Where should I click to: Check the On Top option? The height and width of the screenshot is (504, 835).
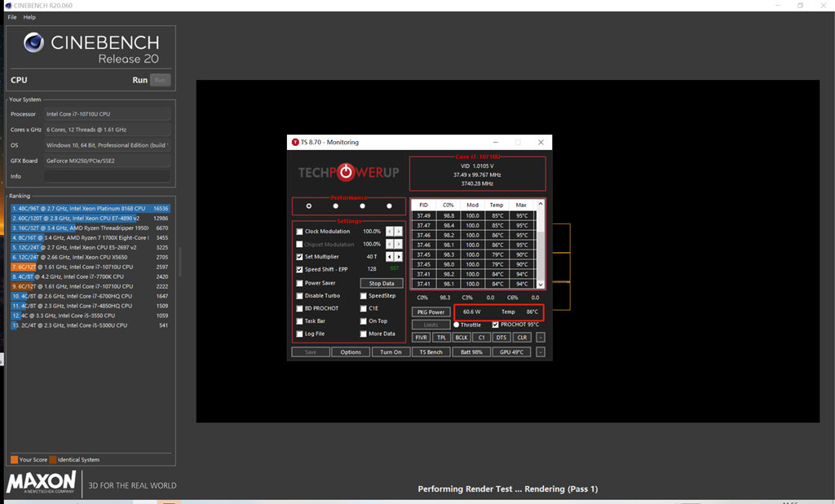tap(363, 321)
